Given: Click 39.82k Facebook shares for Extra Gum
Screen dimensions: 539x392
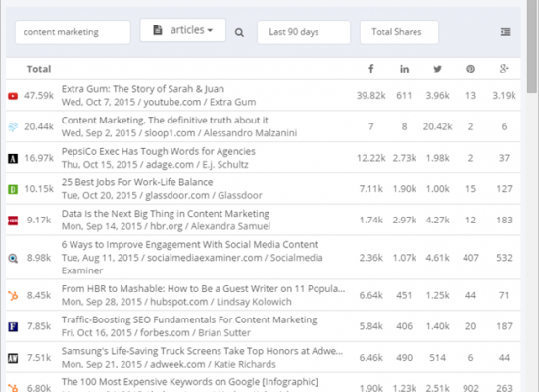Looking at the screenshot, I should (370, 96).
